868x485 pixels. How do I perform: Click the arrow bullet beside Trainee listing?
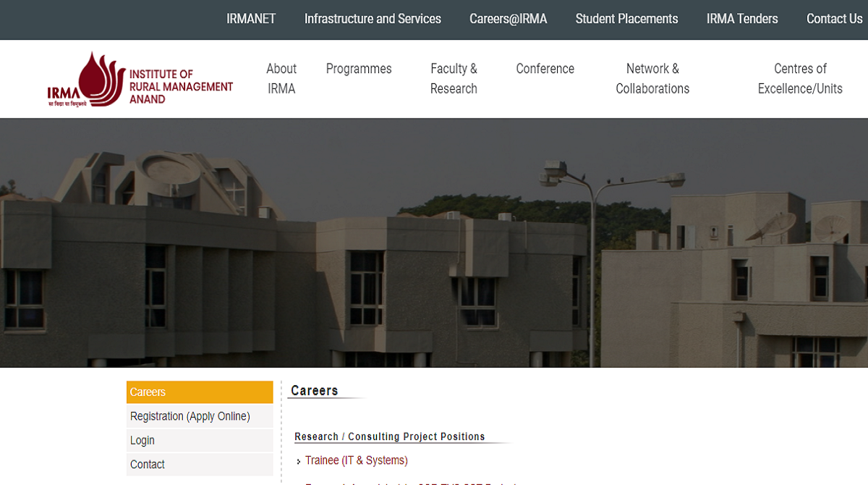click(x=299, y=462)
